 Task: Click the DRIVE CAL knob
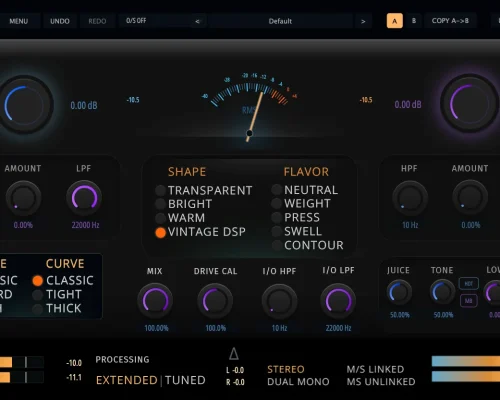[x=215, y=301]
